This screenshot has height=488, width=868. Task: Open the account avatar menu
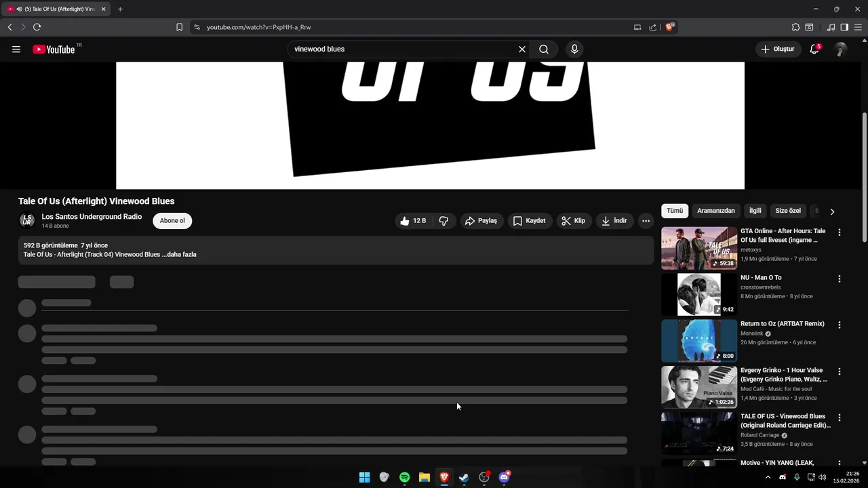click(x=840, y=49)
